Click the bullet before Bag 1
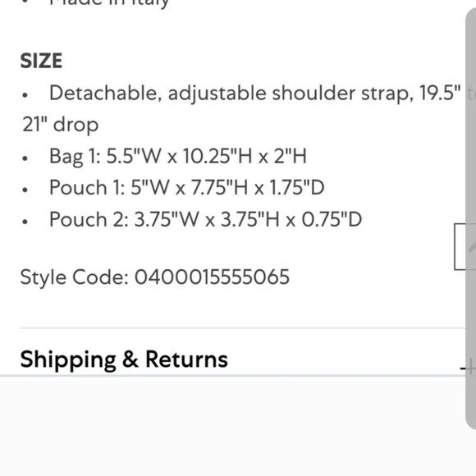476x476 pixels. (25, 158)
